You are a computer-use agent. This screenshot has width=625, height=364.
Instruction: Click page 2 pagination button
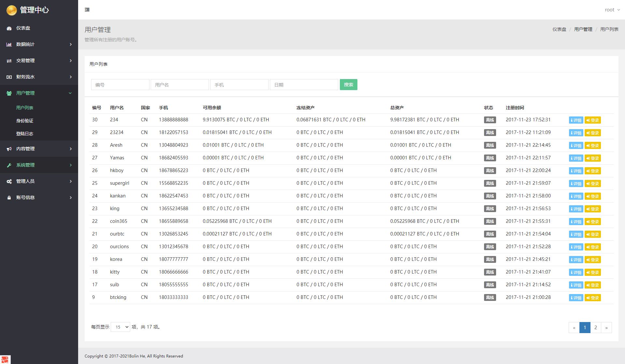click(596, 327)
